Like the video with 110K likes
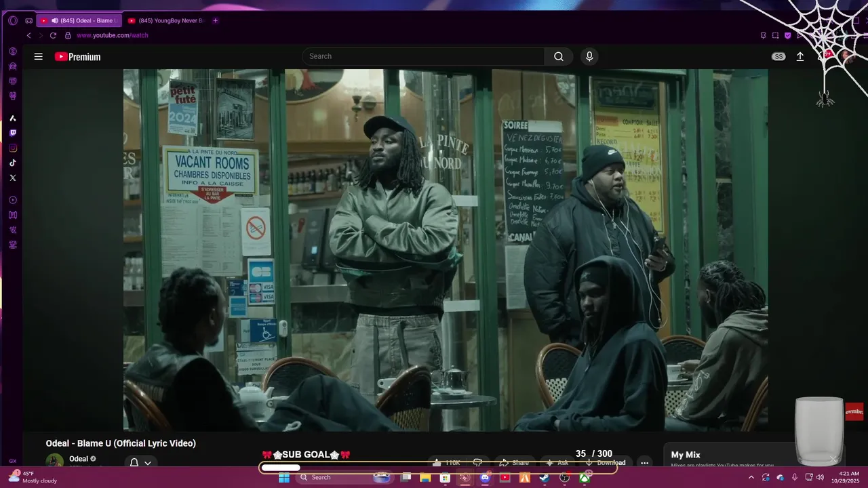 (446, 463)
